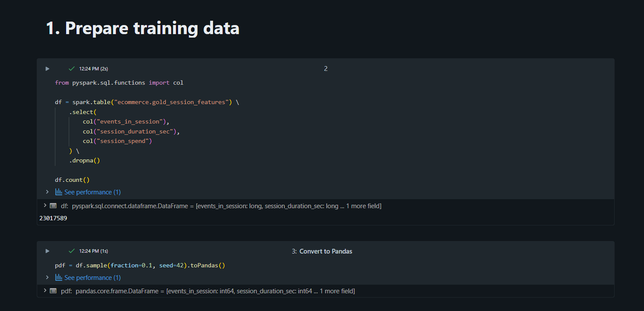
Task: Click the col("session_duration_sec") line
Action: tap(131, 131)
